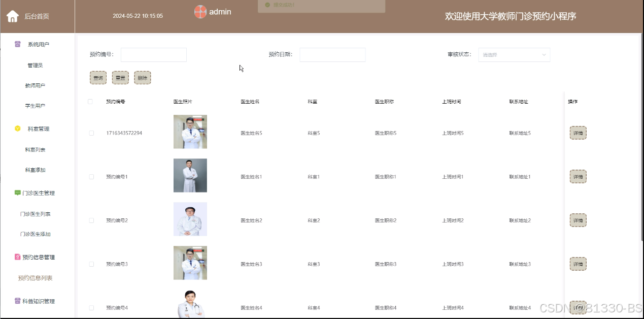Expand the 科普知识管理 menu group
This screenshot has height=319, width=644.
[38, 301]
